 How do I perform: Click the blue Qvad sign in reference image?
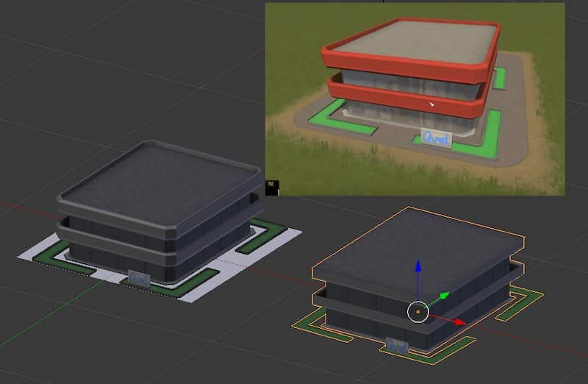436,138
